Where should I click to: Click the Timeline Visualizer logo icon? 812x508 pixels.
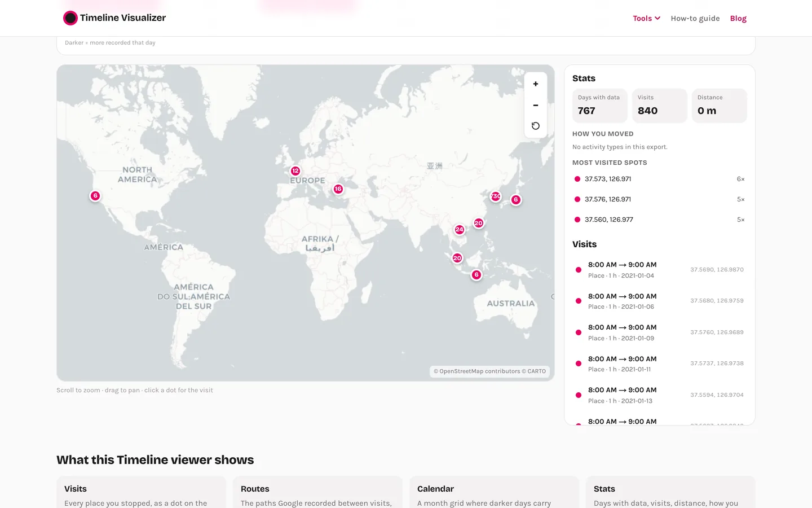(70, 18)
